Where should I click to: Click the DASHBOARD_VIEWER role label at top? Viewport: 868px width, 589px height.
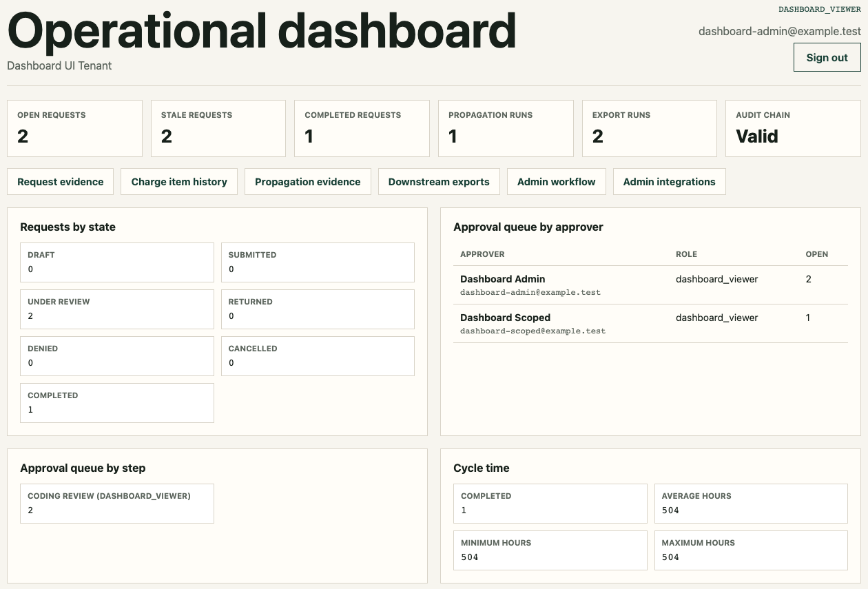click(x=820, y=10)
